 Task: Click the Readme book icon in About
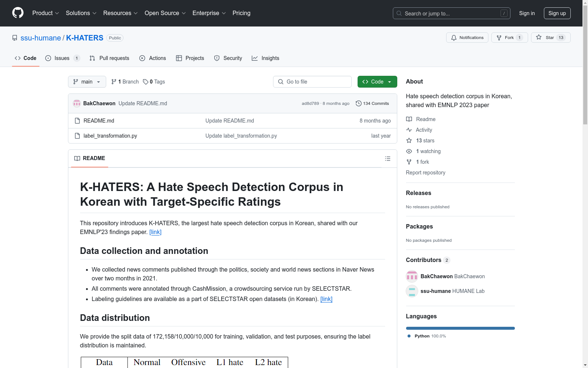[409, 119]
